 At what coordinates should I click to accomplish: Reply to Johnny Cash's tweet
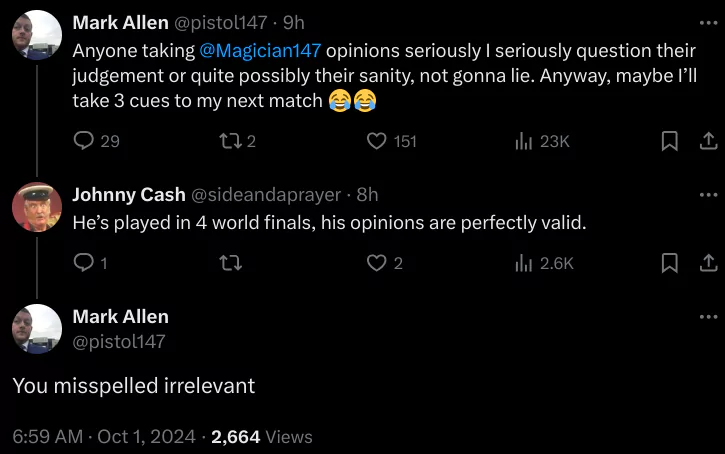point(84,263)
